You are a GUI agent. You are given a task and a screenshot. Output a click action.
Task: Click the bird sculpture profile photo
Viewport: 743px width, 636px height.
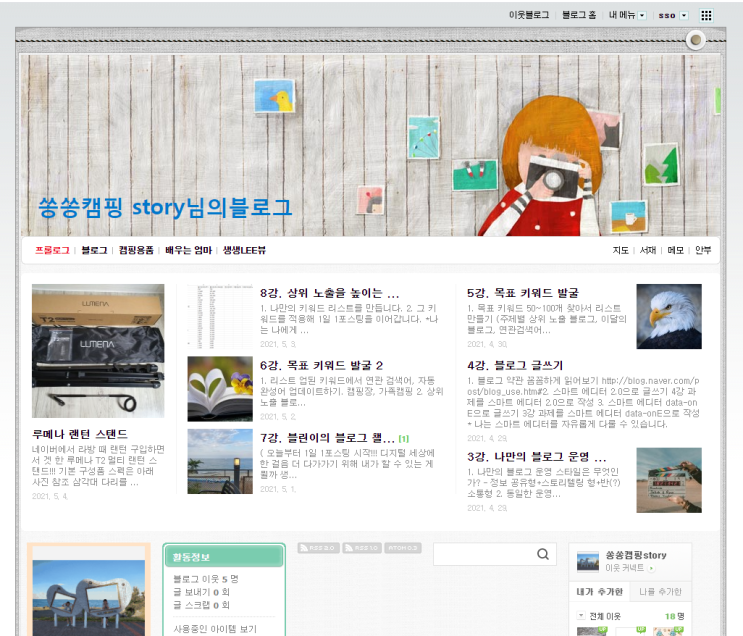point(89,598)
